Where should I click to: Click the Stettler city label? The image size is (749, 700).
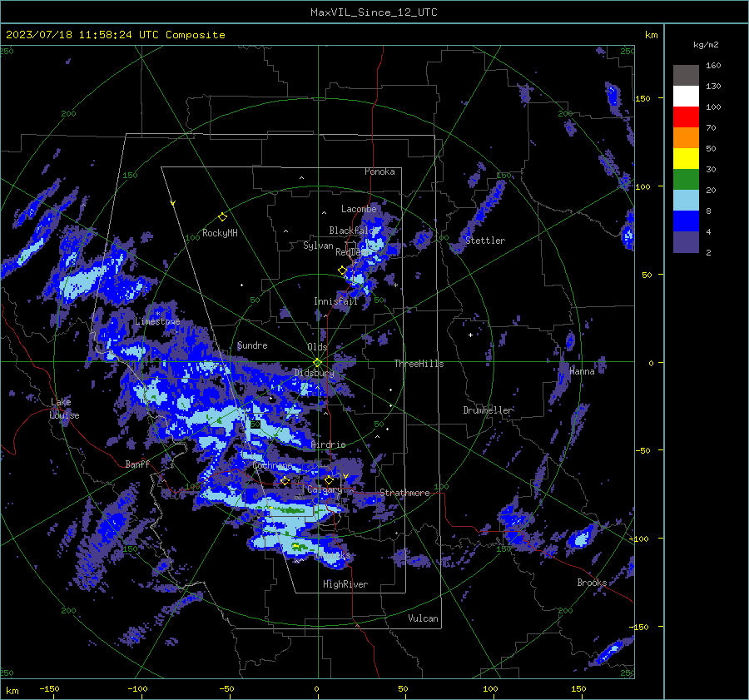pyautogui.click(x=485, y=241)
